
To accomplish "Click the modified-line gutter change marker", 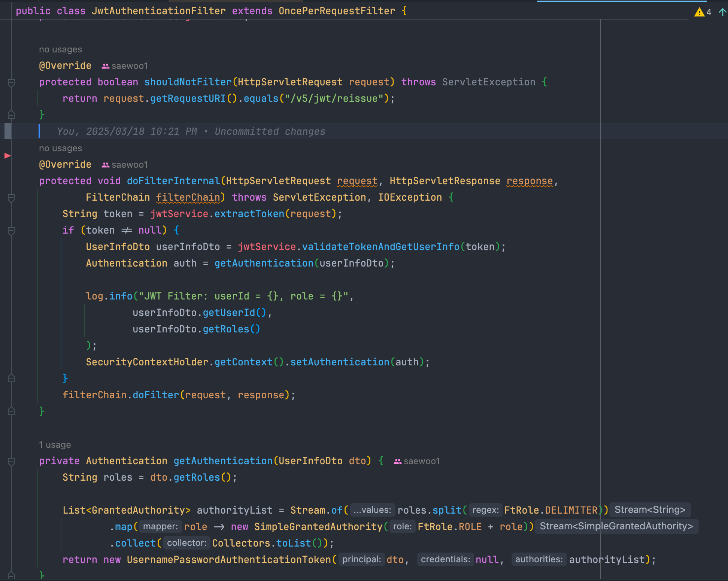I will coord(7,131).
